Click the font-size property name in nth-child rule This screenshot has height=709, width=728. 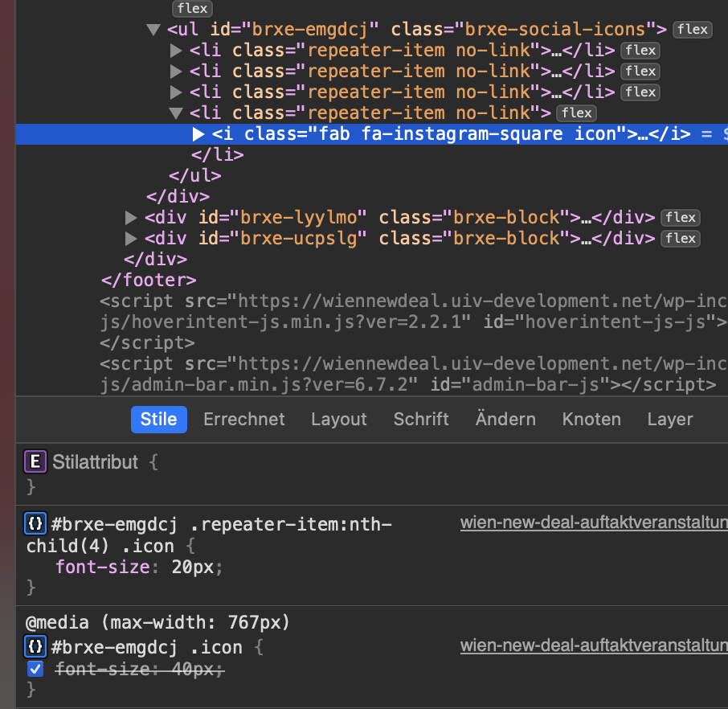pos(103,568)
